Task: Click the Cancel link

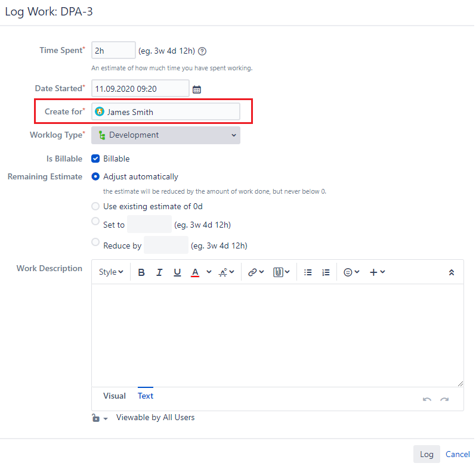Action: pos(458,454)
